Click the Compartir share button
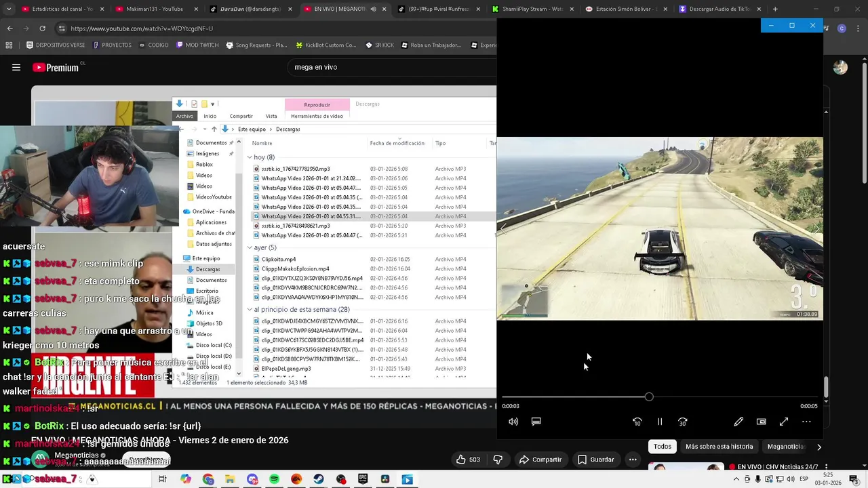868x488 pixels. pyautogui.click(x=540, y=460)
